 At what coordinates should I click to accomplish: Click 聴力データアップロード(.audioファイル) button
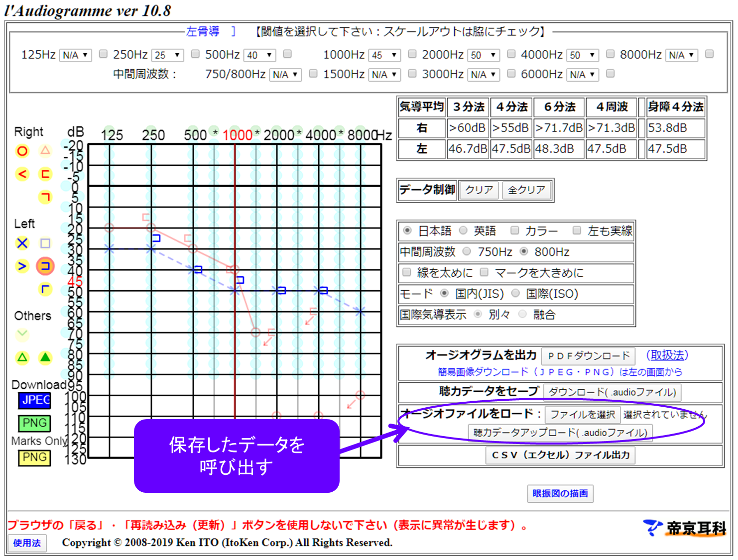pyautogui.click(x=560, y=433)
